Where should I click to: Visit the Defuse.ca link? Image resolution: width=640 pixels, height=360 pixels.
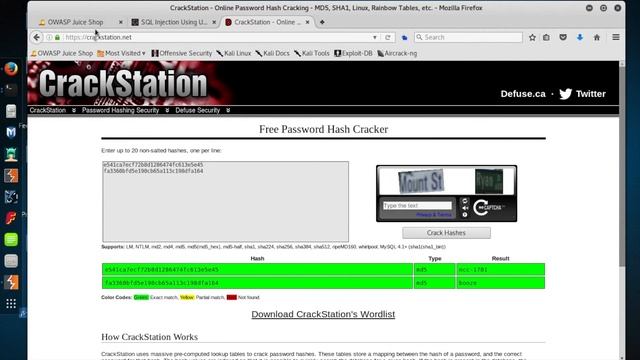pos(523,94)
